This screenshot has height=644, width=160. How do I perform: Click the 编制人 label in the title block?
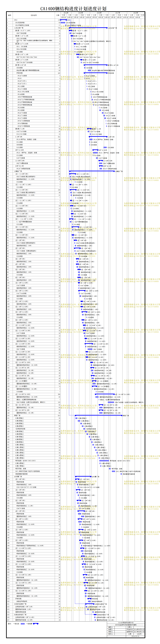coord(111,627)
